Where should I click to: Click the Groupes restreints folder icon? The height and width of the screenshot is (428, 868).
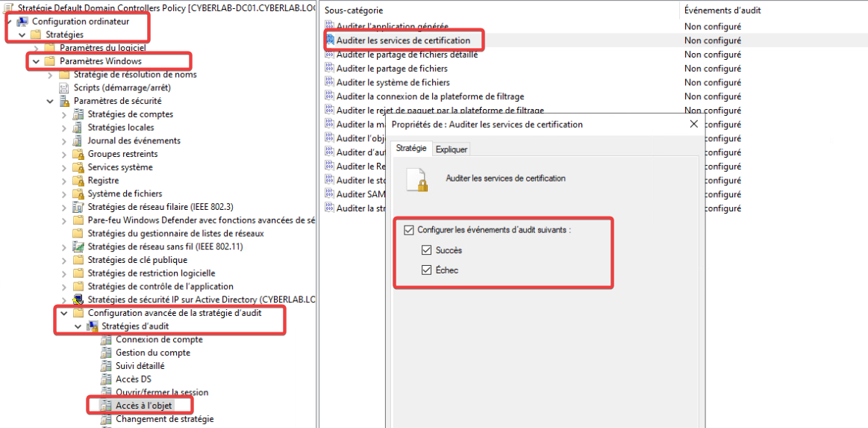[78, 154]
